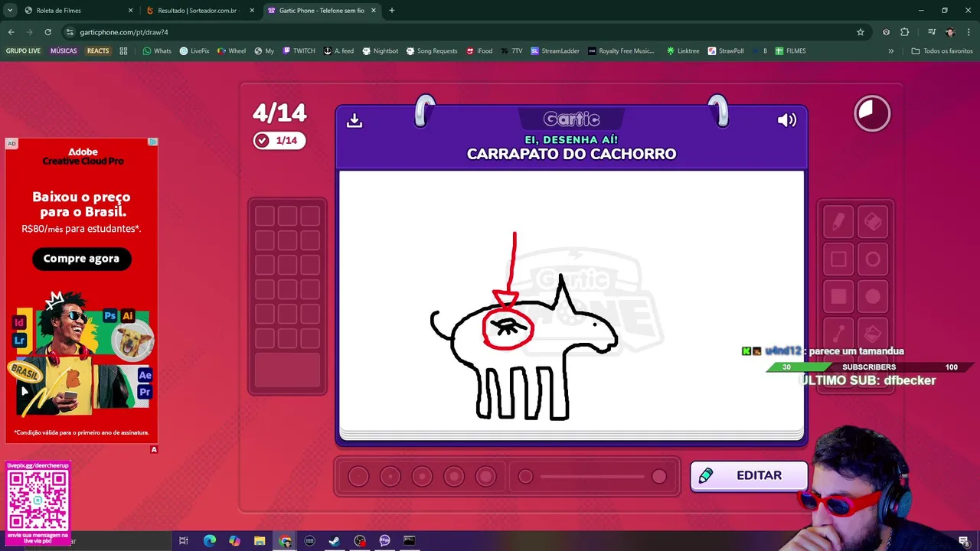
Task: Reload the current page
Action: point(47,32)
